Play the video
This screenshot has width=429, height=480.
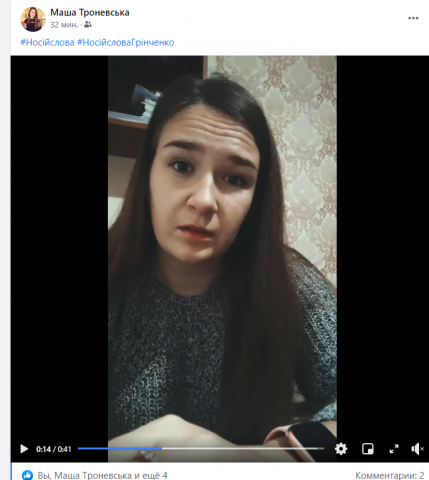click(x=24, y=449)
